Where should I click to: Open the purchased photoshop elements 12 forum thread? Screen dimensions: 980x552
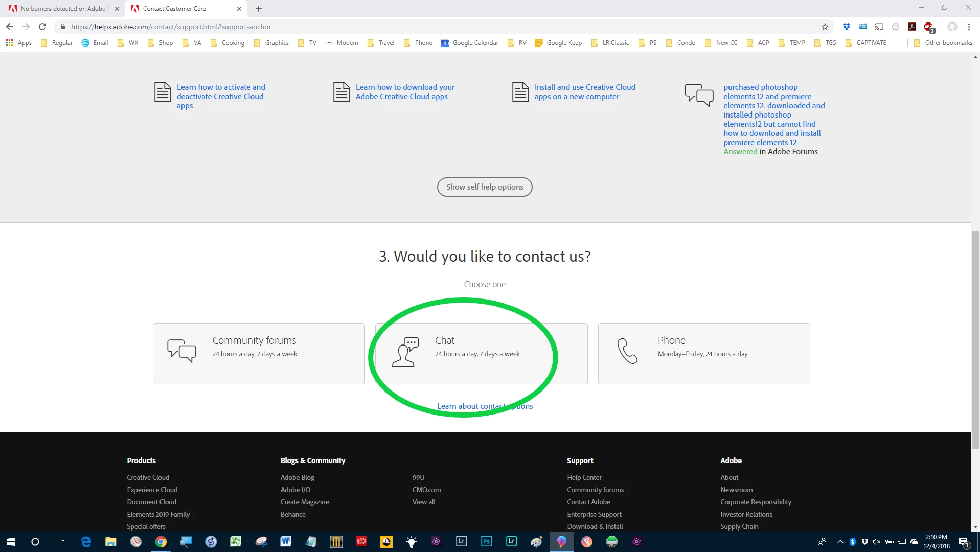774,114
